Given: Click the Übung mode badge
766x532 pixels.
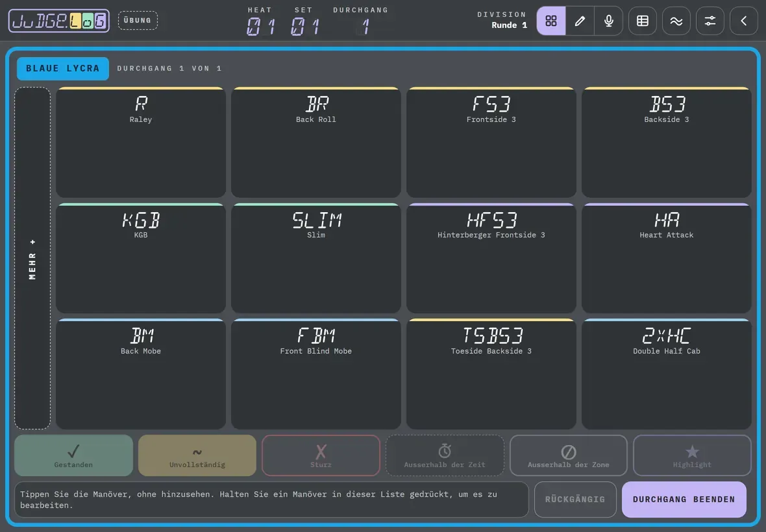Looking at the screenshot, I should click(138, 21).
